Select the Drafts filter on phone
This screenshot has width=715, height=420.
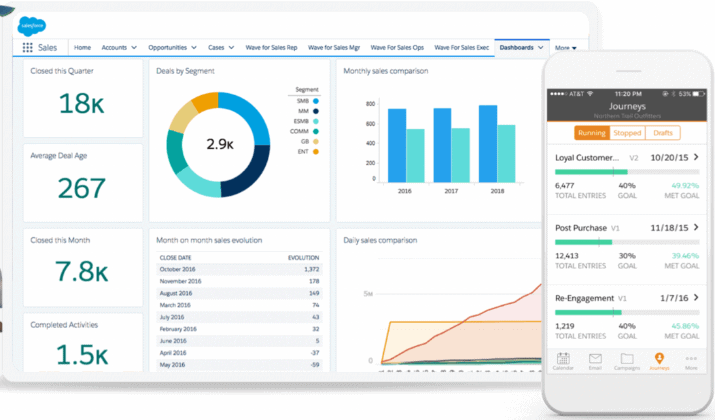[x=663, y=133]
